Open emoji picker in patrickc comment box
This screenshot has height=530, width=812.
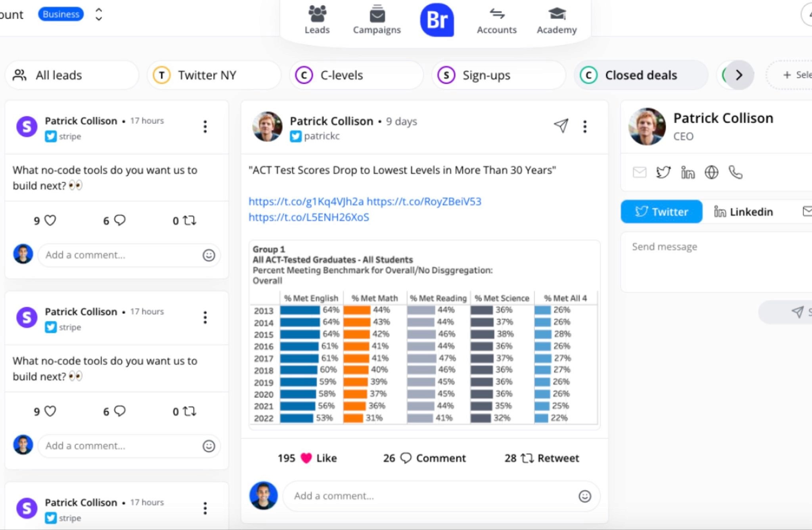click(x=585, y=496)
